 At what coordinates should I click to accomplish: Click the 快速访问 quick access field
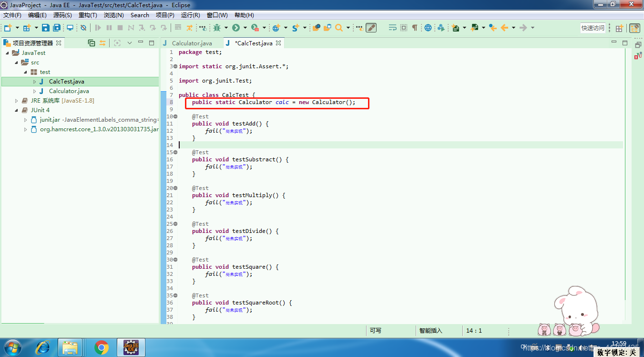coord(593,28)
